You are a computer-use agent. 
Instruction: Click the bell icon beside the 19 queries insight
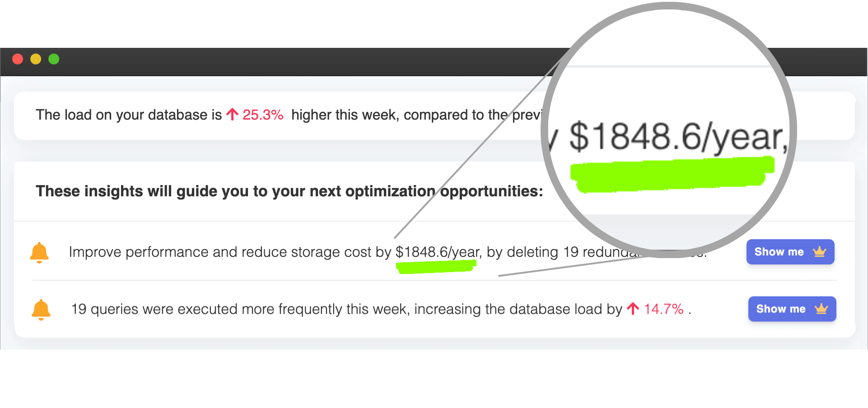point(41,310)
